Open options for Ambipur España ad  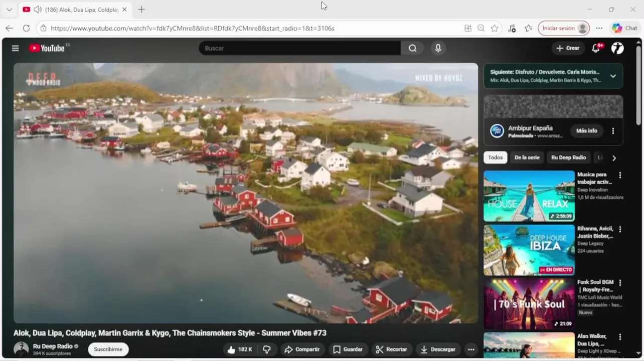coord(613,131)
